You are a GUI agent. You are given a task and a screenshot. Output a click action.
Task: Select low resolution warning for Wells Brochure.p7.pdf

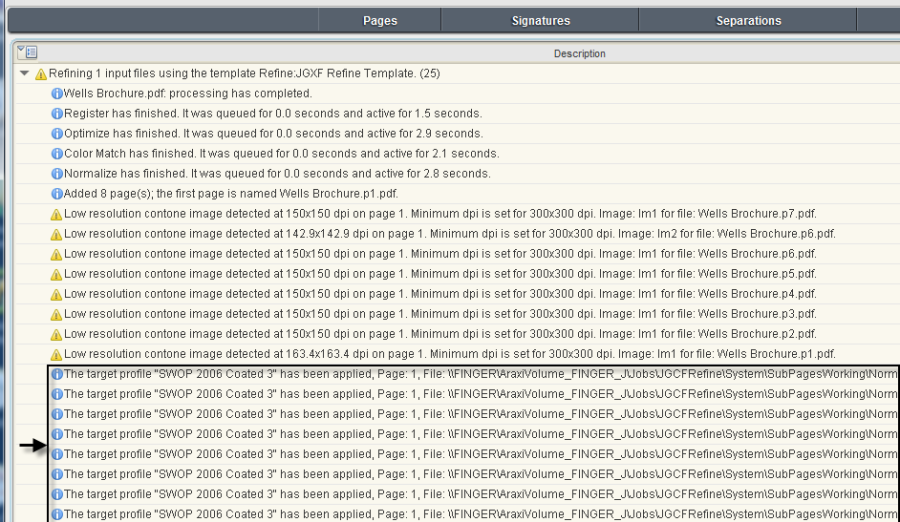(440, 214)
